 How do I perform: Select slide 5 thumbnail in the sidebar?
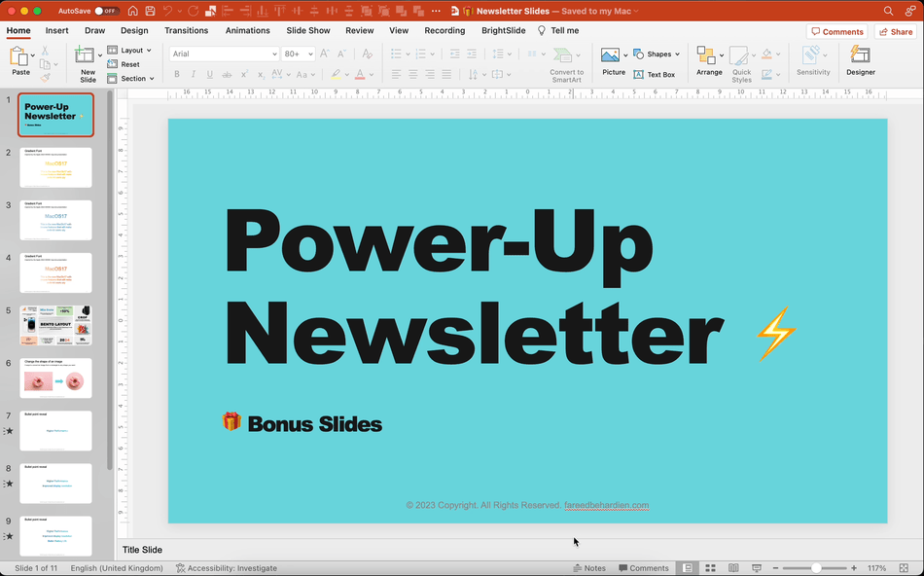coord(55,325)
